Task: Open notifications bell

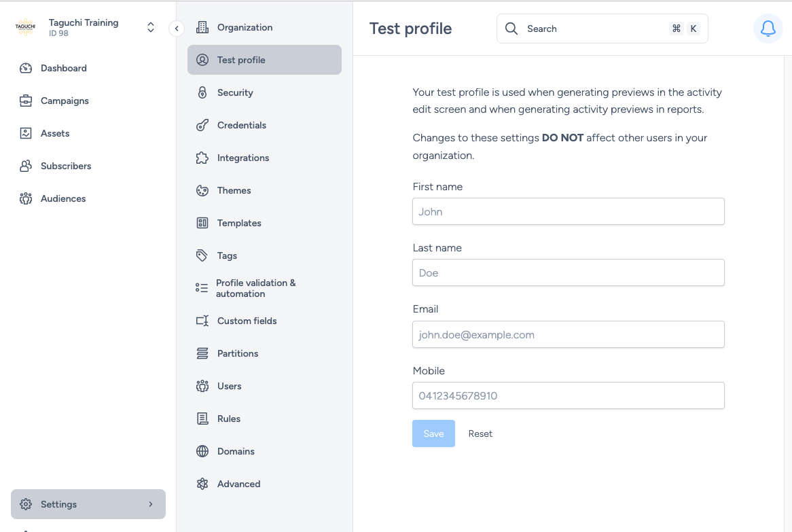Action: 768,29
